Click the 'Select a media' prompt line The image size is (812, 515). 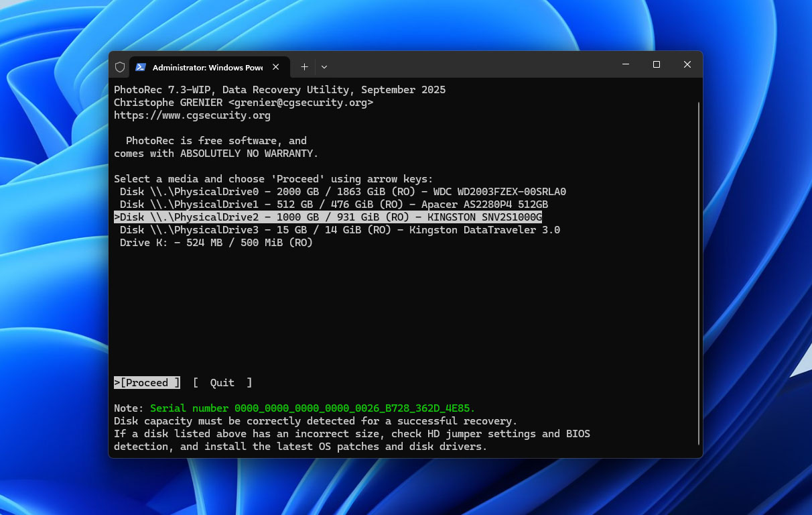pyautogui.click(x=273, y=179)
